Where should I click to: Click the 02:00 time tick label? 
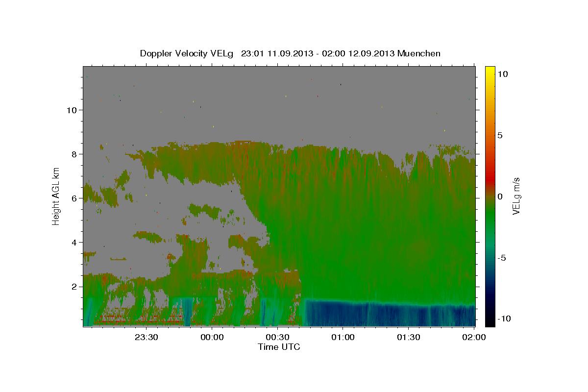pos(474,337)
